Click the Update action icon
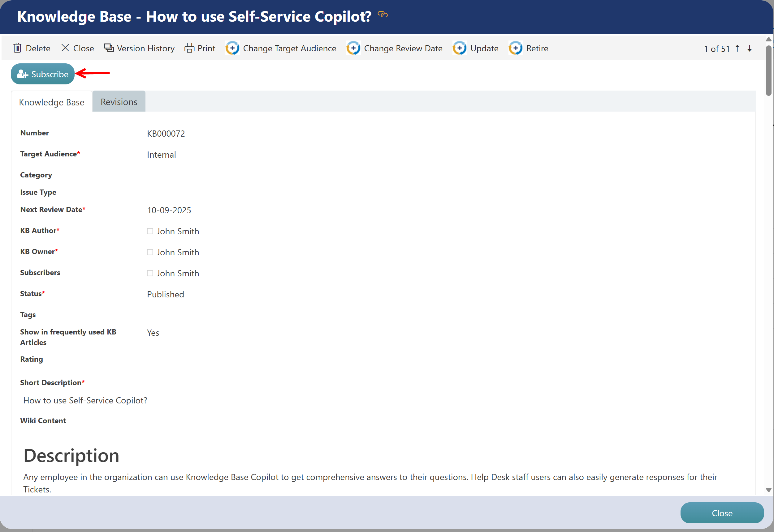774x532 pixels. click(460, 48)
